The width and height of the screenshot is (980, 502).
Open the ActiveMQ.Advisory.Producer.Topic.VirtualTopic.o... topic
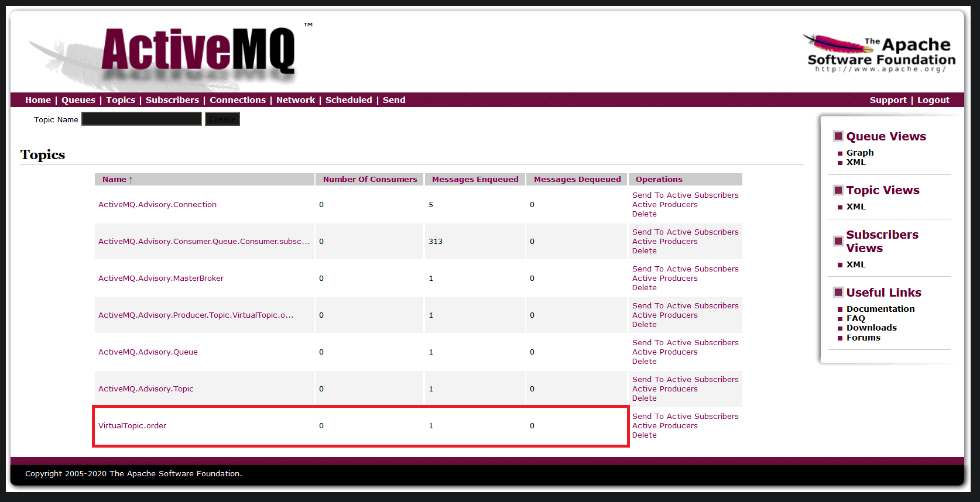click(x=196, y=315)
